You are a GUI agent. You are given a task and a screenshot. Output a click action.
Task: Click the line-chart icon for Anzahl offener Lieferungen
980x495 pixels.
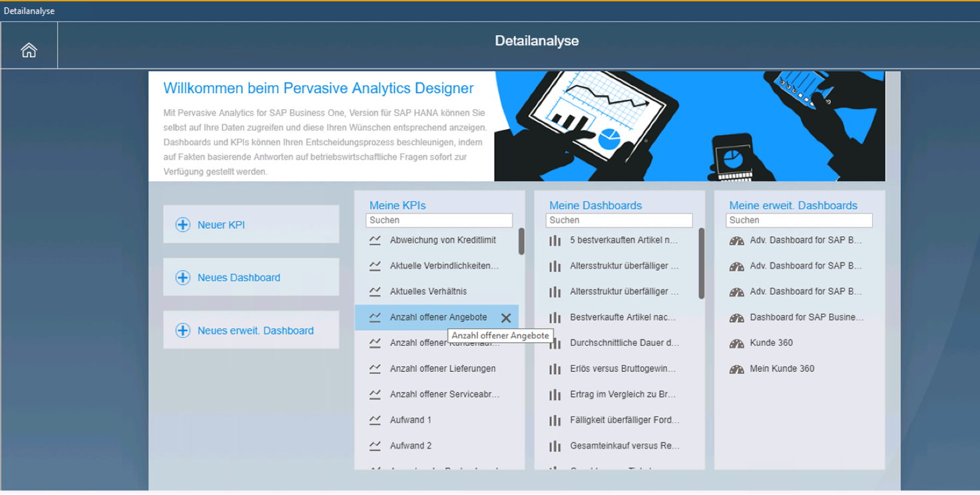[x=376, y=368]
